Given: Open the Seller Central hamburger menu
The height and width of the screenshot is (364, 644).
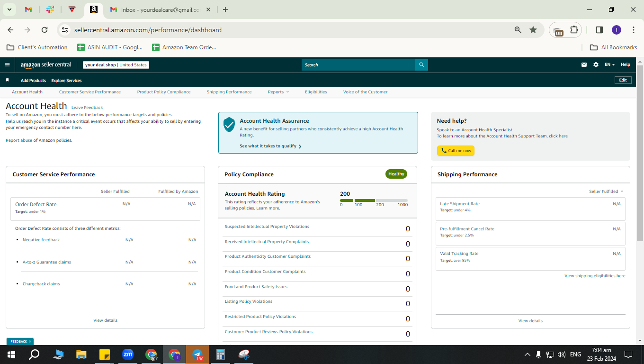Looking at the screenshot, I should pos(7,65).
